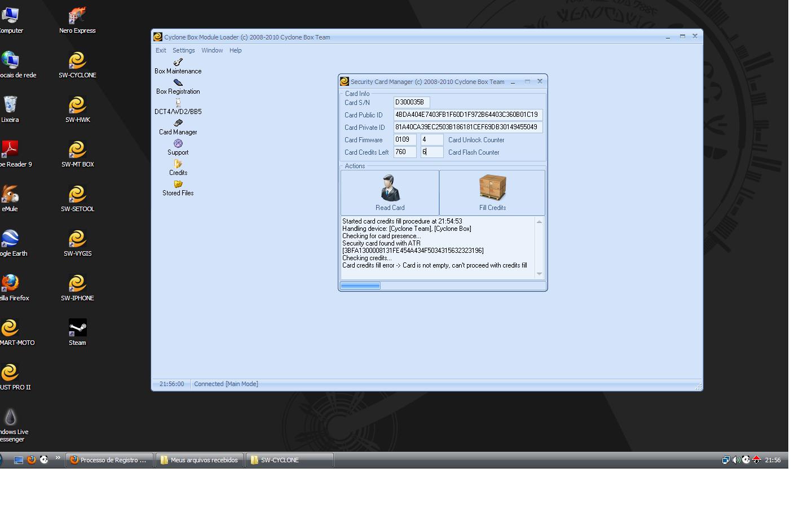The width and height of the screenshot is (812, 508).
Task: Click the Card Firmware field
Action: point(405,139)
